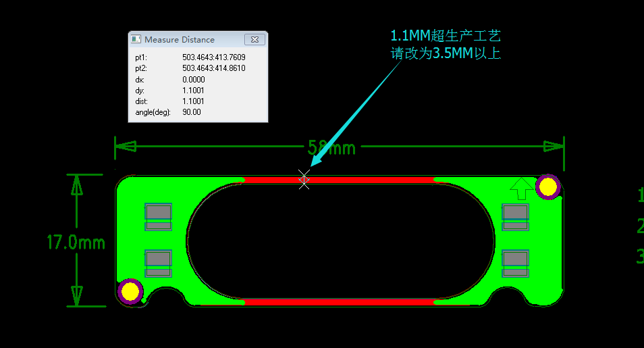Viewport: 644px width, 348px height.
Task: Click the 17.0mm height dimension label
Action: coord(76,242)
